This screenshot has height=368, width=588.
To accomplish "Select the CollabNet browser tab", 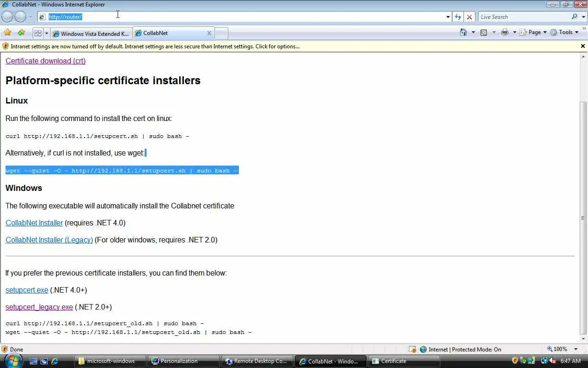I will 170,33.
